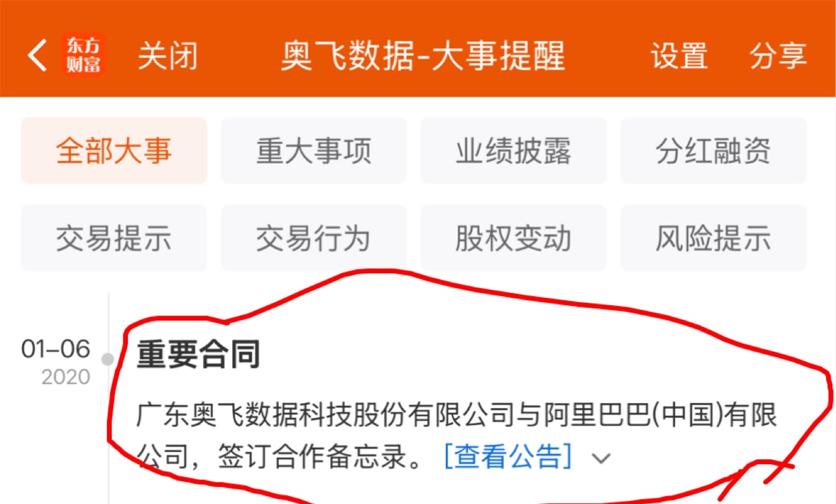Open the 分红融资 filter tab
The image size is (836, 504).
(714, 150)
